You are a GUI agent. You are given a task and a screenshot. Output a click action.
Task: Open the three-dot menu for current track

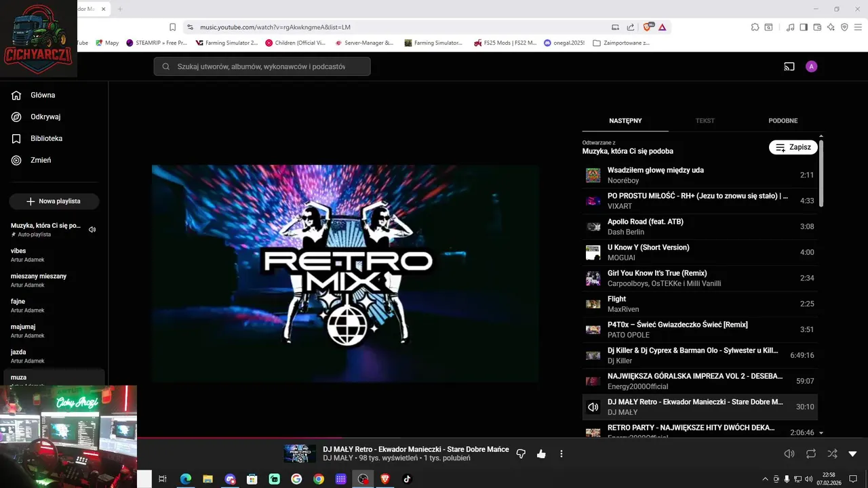pyautogui.click(x=561, y=453)
